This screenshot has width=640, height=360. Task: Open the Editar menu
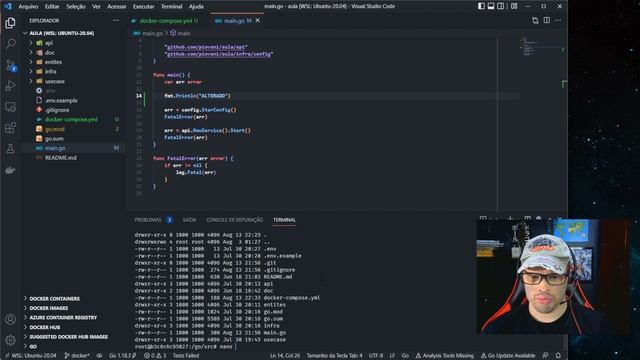52,6
